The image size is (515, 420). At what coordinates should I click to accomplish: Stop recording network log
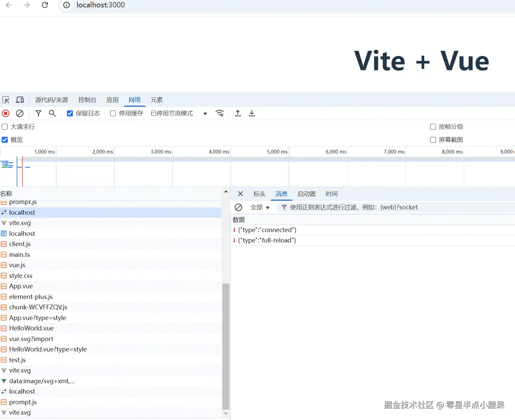click(6, 113)
